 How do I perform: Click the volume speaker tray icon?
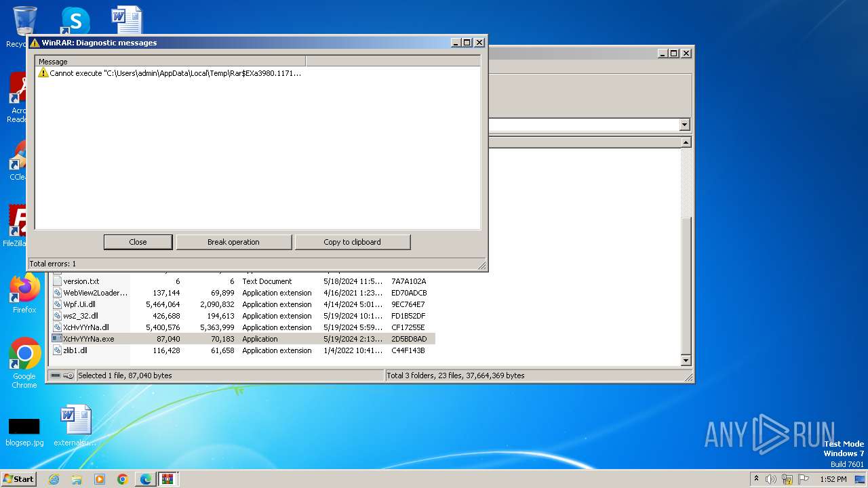[771, 479]
